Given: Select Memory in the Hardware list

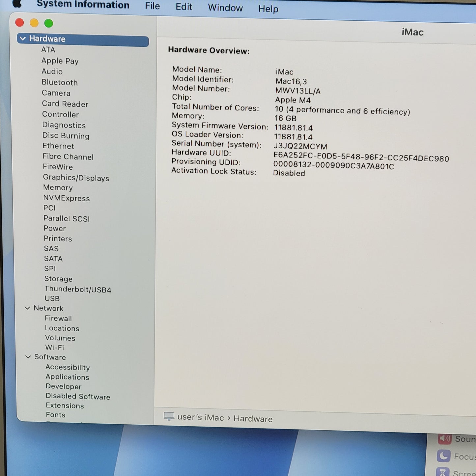Looking at the screenshot, I should coord(58,188).
